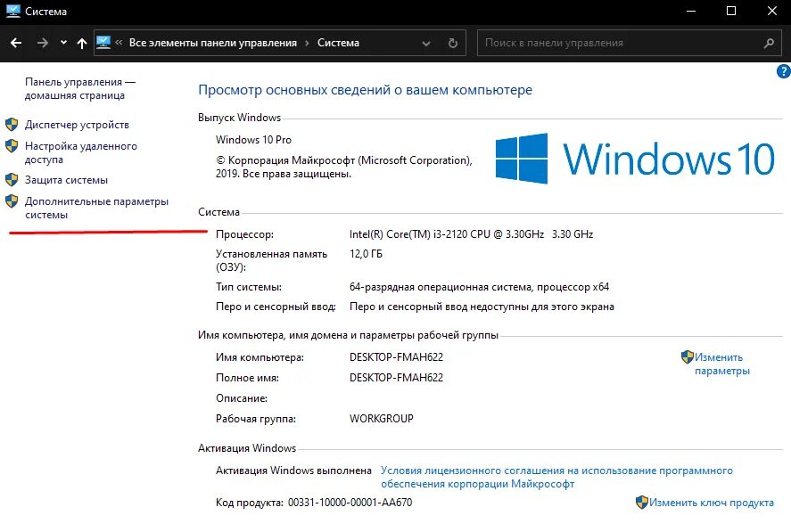Click Активация Windows выполнена text

[x=293, y=471]
